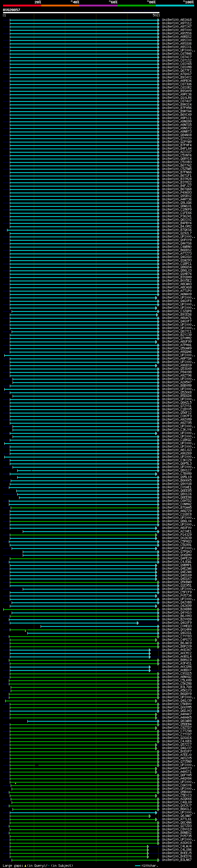The height and width of the screenshot is (868, 197).
Task: Click the green ~80% identity legend segment
Action: click(x=137, y=6)
